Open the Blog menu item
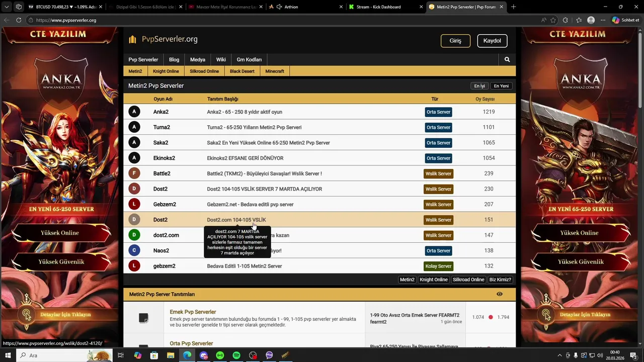This screenshot has height=362, width=644. point(174,59)
